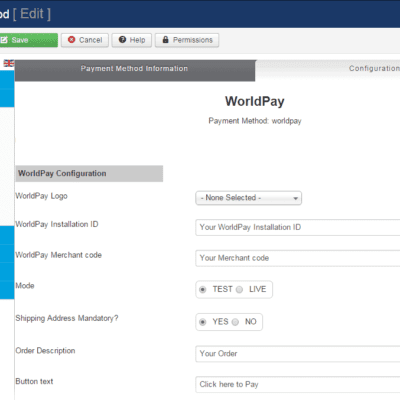
Task: Click the 'Mode' label
Action: tap(25, 286)
